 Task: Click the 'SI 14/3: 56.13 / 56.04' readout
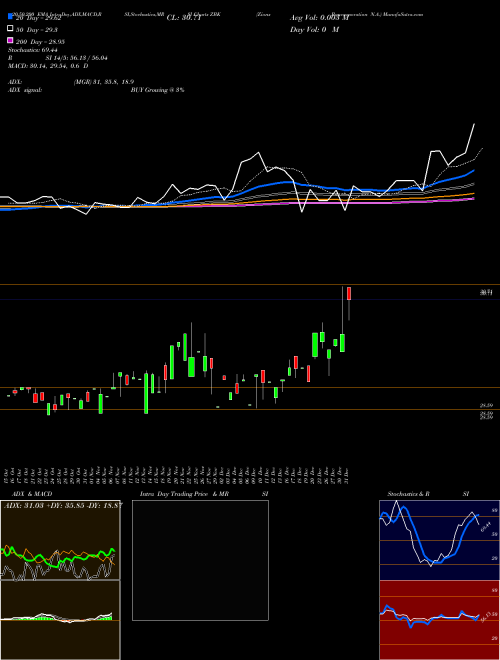click(77, 58)
